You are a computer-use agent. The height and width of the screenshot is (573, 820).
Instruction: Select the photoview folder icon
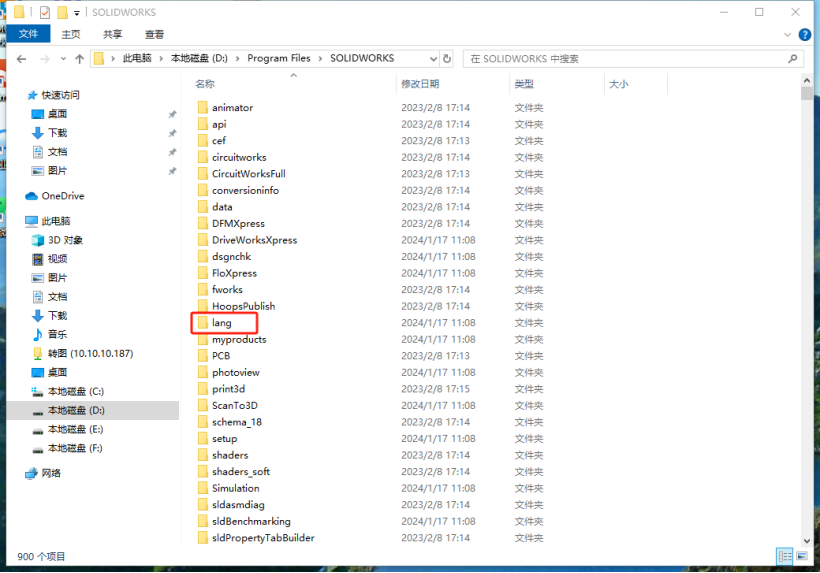point(203,372)
